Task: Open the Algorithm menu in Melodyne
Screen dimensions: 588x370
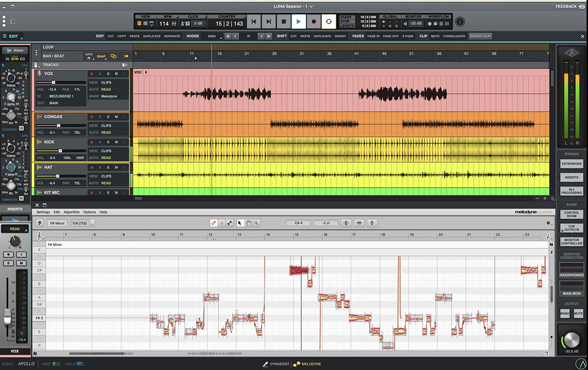Action: [x=71, y=212]
